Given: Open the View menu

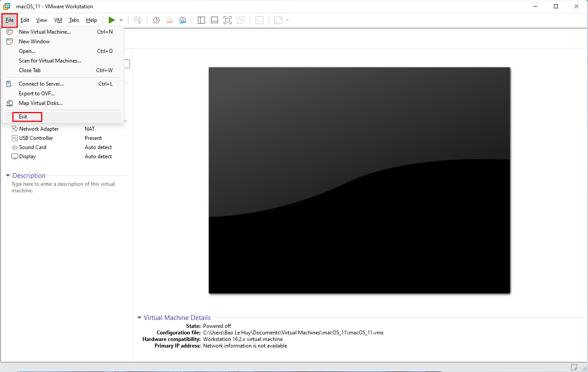Looking at the screenshot, I should [42, 20].
